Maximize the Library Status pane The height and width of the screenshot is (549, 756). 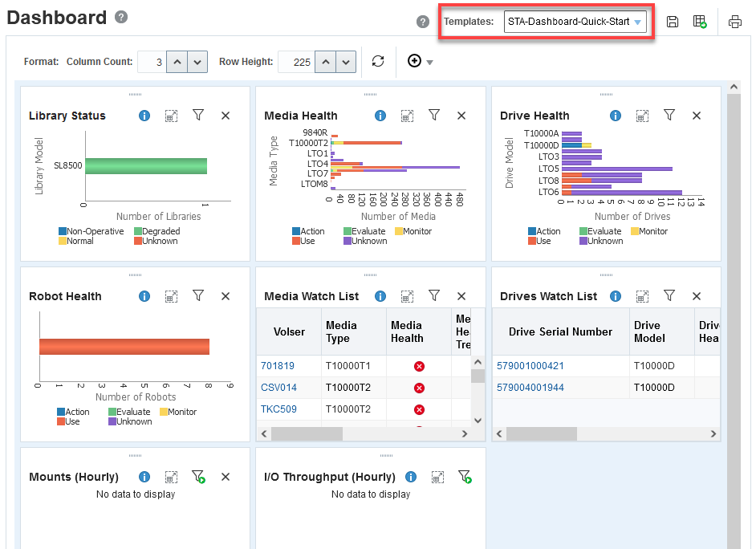[171, 116]
